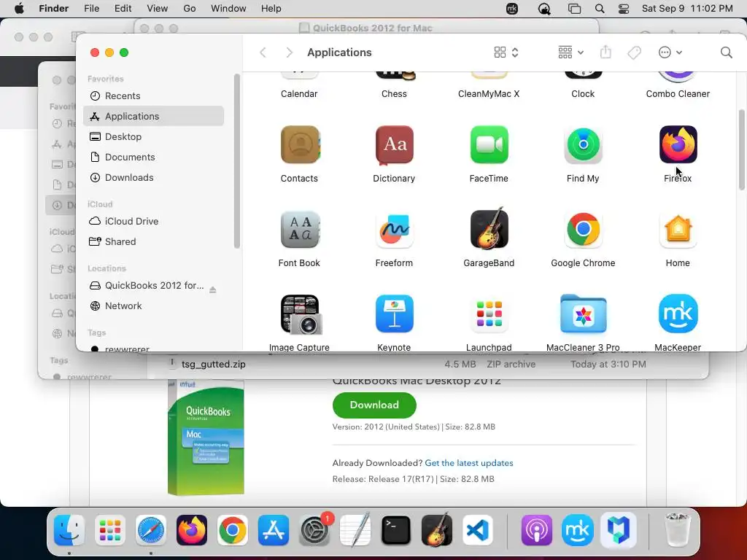The image size is (747, 560).
Task: Select iCloud Drive in the sidebar
Action: tap(153, 222)
